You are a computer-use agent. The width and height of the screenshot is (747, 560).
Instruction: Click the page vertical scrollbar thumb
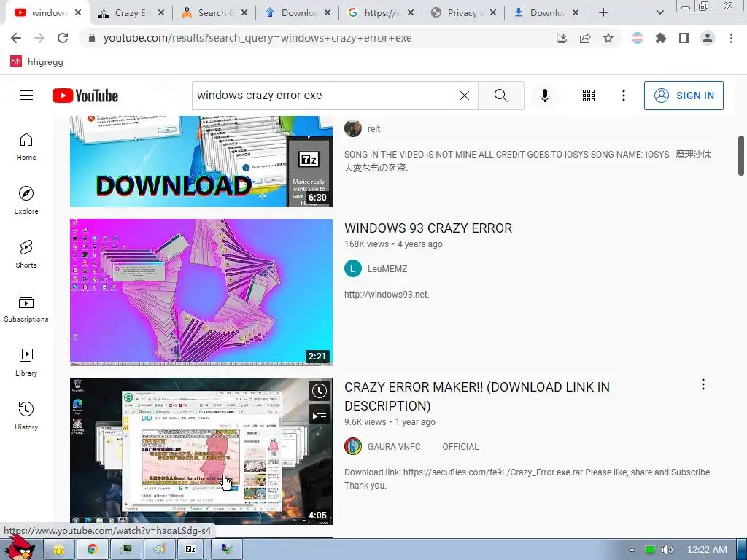tap(741, 156)
